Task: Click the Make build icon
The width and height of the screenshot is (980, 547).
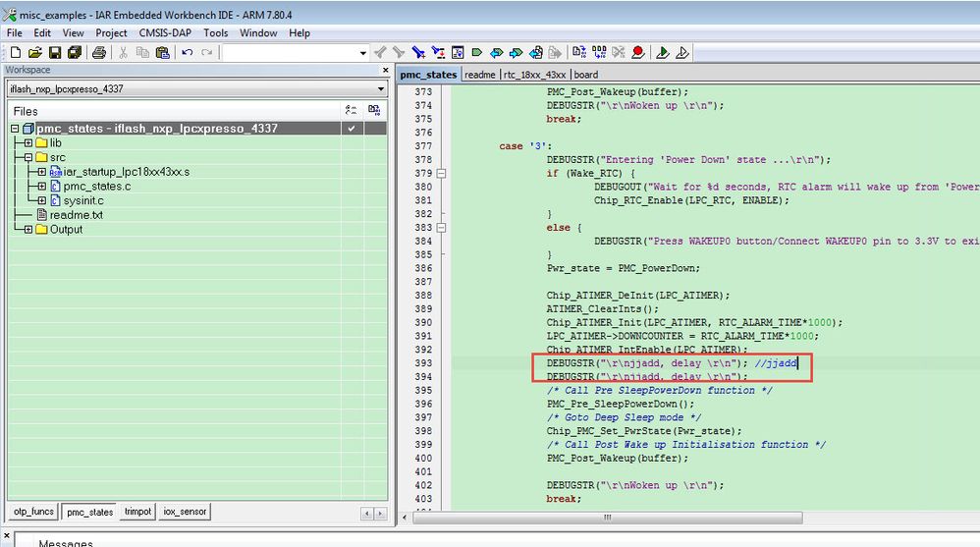Action: [x=599, y=52]
